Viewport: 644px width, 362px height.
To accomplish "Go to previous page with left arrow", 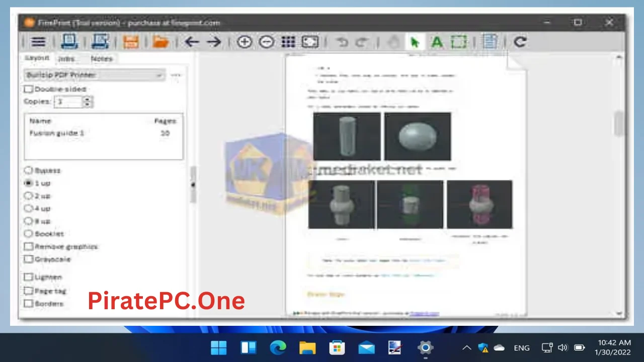I will click(x=192, y=42).
